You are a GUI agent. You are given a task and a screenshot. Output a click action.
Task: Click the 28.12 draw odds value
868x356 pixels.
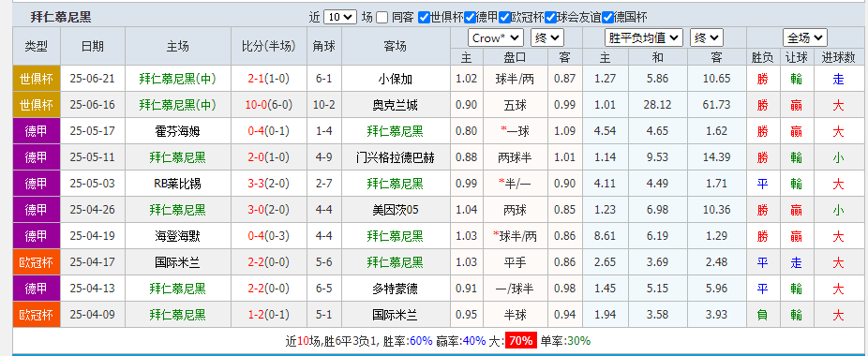pos(657,105)
